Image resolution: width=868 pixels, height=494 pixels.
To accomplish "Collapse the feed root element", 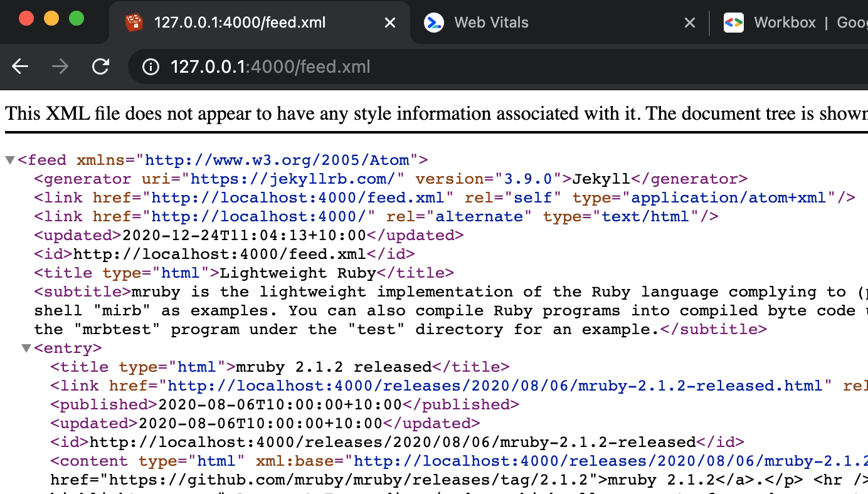I will pos(9,160).
